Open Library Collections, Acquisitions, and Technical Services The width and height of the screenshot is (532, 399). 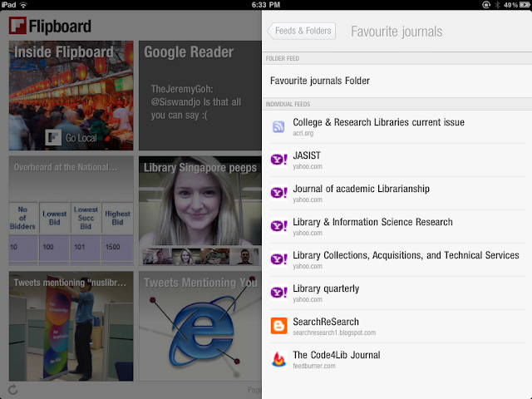pos(397,260)
